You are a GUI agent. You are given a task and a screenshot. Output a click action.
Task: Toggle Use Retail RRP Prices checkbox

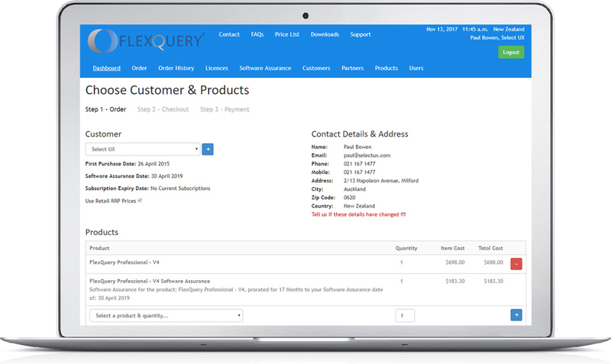pyautogui.click(x=140, y=201)
